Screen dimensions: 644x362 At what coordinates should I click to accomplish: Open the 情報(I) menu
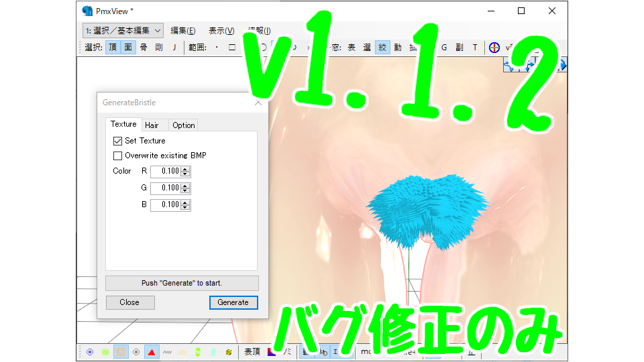click(259, 31)
